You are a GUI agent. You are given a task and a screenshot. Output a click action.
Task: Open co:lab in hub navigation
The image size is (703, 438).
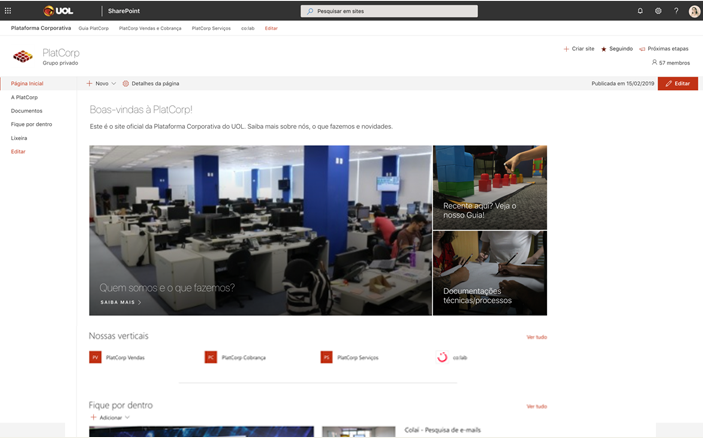247,28
